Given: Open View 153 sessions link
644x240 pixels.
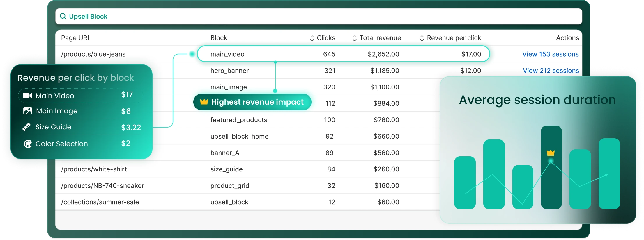Looking at the screenshot, I should 550,54.
